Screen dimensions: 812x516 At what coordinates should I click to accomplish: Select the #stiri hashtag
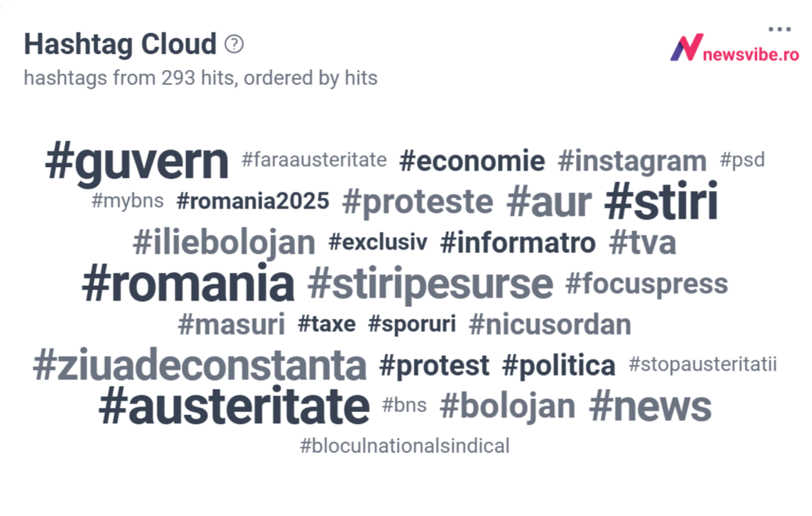point(661,201)
